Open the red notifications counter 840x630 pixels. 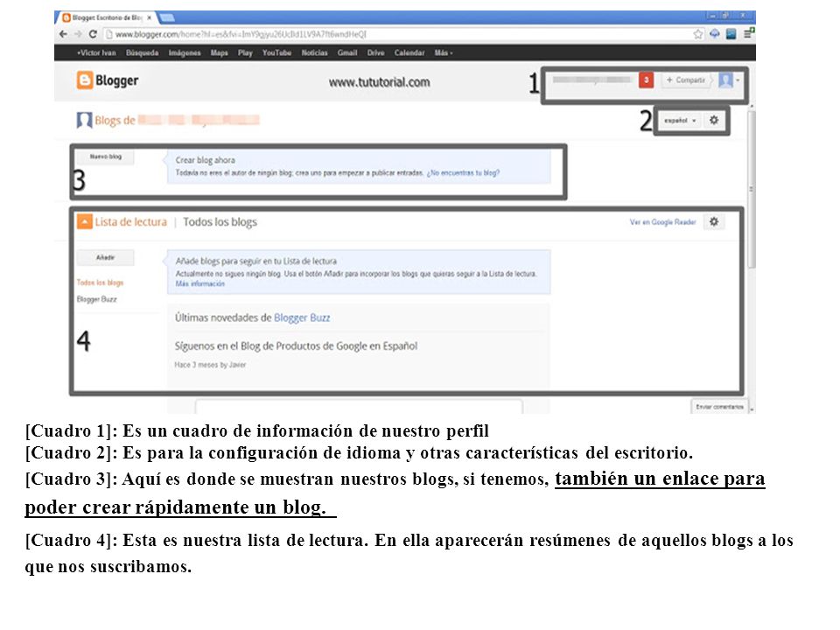click(646, 80)
